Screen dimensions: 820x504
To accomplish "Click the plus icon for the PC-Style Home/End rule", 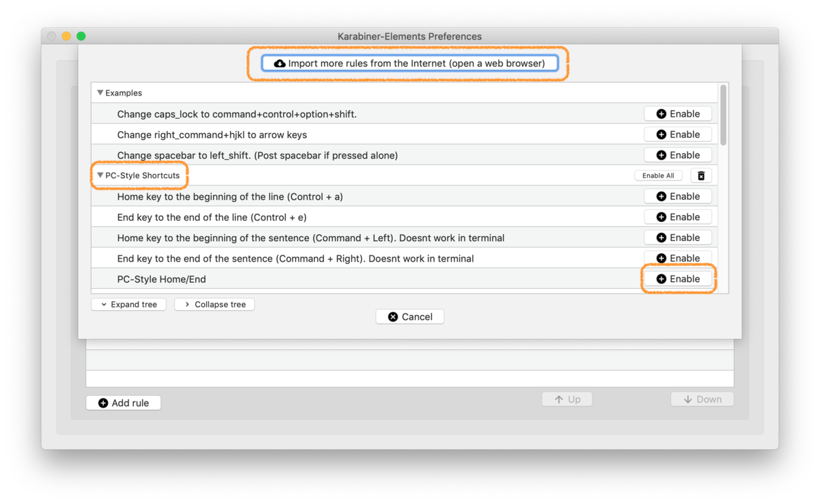I will click(x=661, y=279).
